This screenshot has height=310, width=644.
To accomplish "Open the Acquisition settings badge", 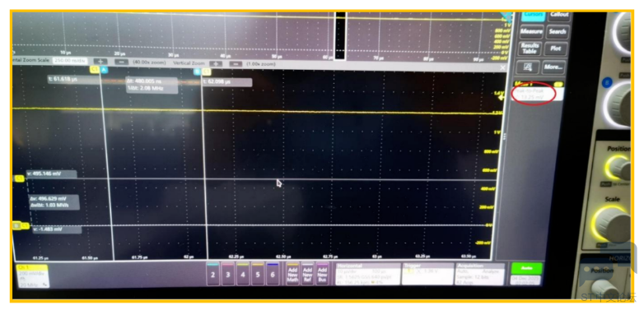I will tap(480, 274).
